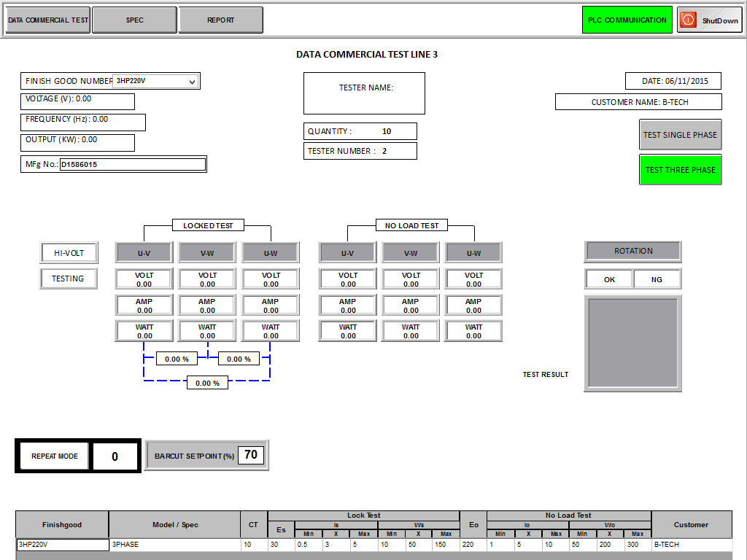Click the bottom 0.00 % imbalance box
Screen dimensions: 747x560
[x=207, y=383]
